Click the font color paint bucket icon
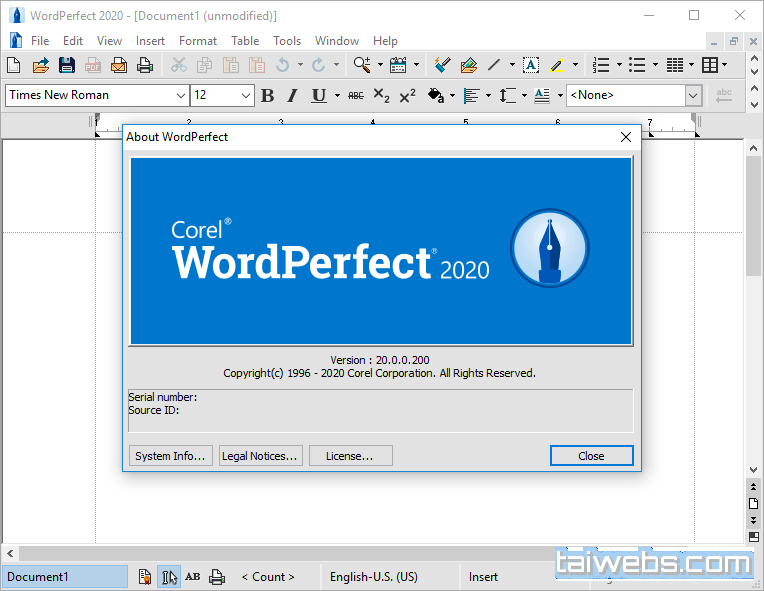The image size is (764, 591). pos(436,95)
